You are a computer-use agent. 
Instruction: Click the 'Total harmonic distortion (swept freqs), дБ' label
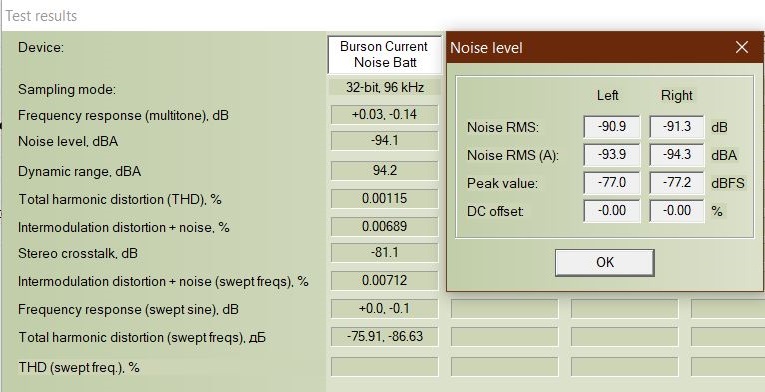click(x=142, y=337)
